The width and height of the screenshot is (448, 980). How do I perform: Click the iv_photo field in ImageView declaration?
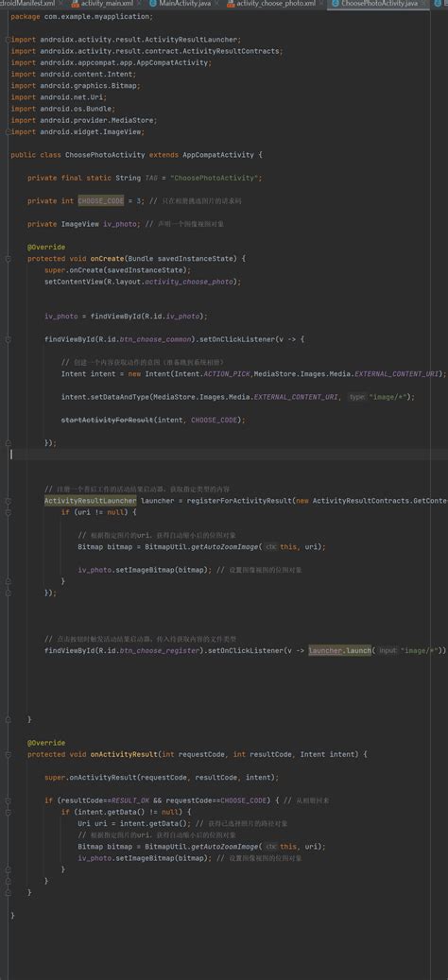[121, 224]
